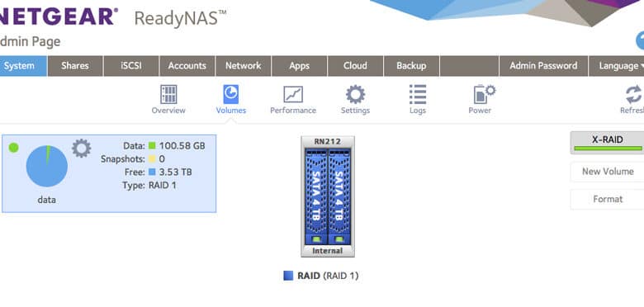Image resolution: width=644 pixels, height=307 pixels.
Task: Select the right SATA 4 TB disk
Action: coord(339,197)
